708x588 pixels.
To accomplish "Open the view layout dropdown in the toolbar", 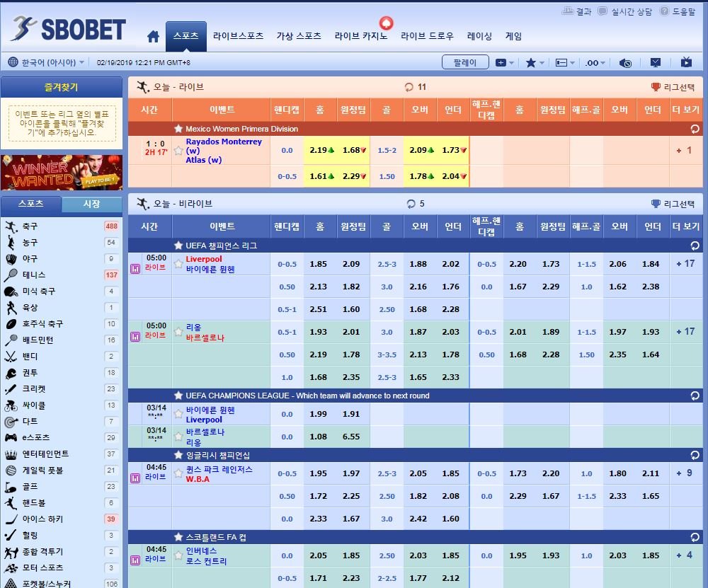I will pos(565,63).
